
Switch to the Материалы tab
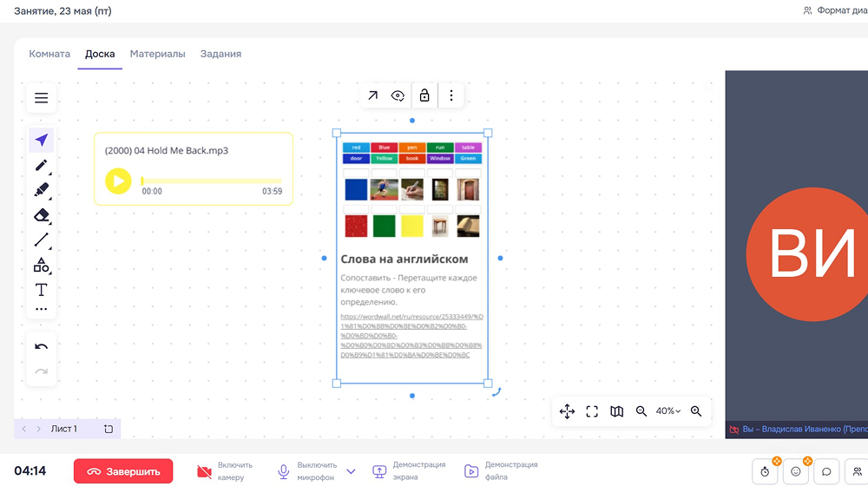click(x=157, y=54)
